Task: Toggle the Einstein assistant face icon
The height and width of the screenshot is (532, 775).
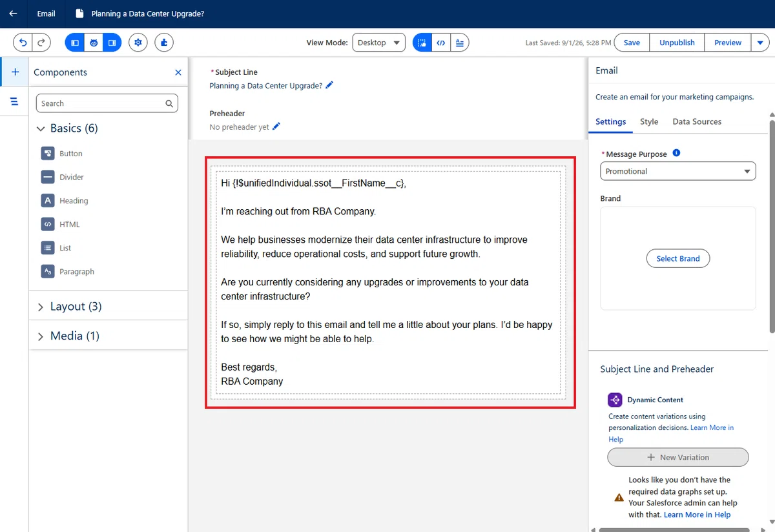Action: click(x=94, y=43)
